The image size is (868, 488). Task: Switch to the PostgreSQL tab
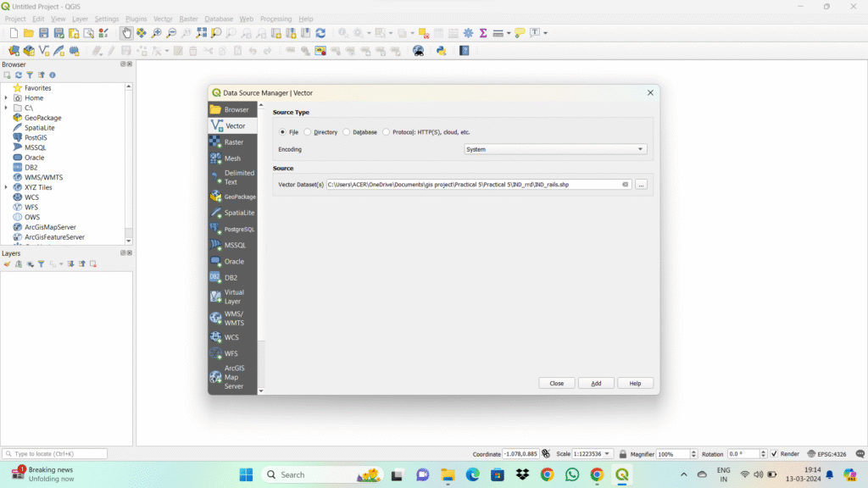pyautogui.click(x=232, y=229)
